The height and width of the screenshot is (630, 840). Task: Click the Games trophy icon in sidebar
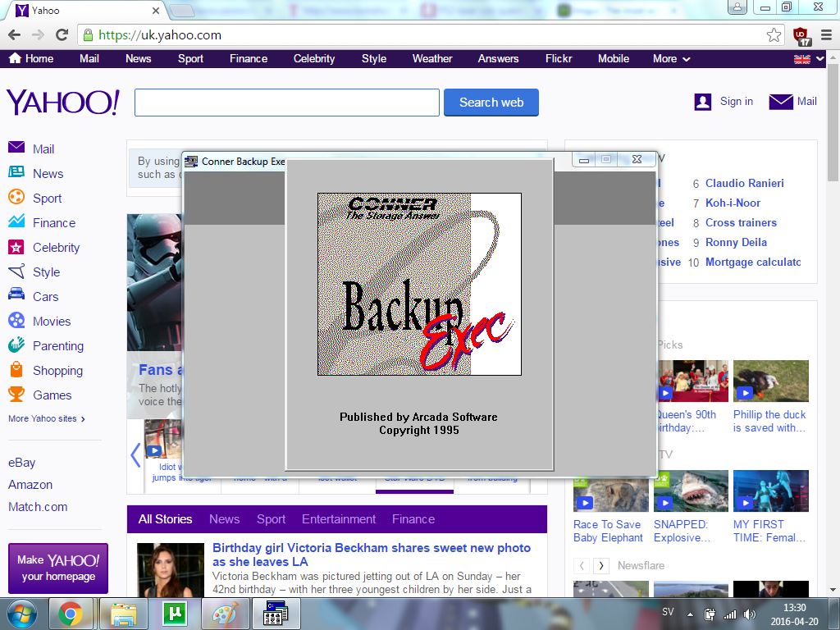16,395
